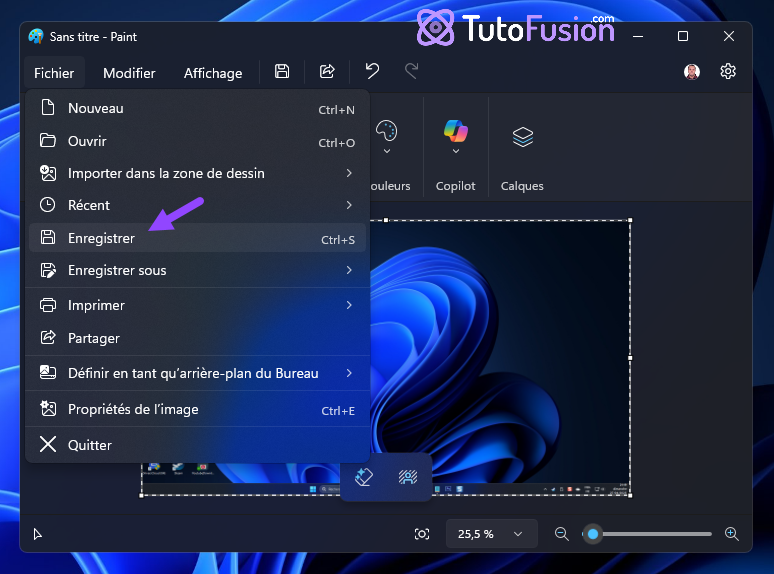Viewport: 774px width, 574px height.
Task: Minimize the Paint window
Action: pyautogui.click(x=638, y=37)
